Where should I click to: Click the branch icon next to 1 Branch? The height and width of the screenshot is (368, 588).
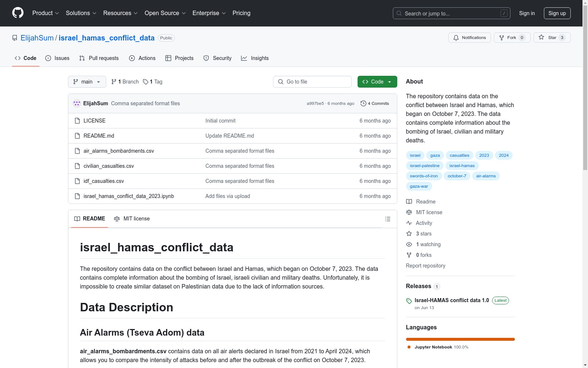click(114, 82)
